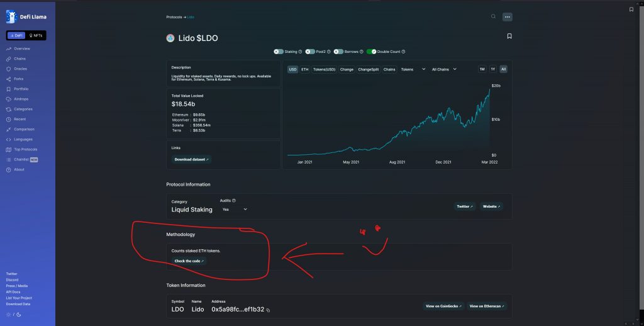Image resolution: width=644 pixels, height=326 pixels.
Task: Open Lido Twitter link
Action: [465, 206]
